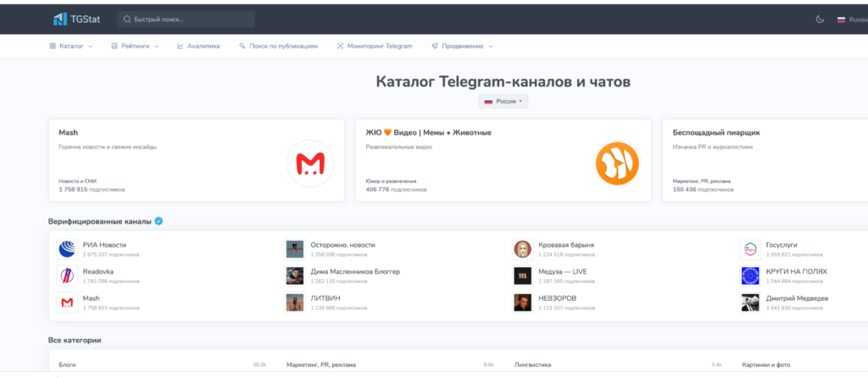Open Дима Масленников Блоггер channel

pos(355,271)
